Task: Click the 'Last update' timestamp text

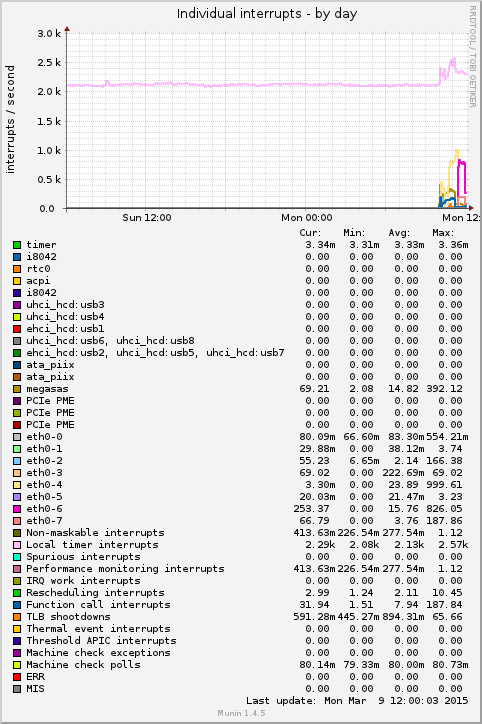Action: 357,701
